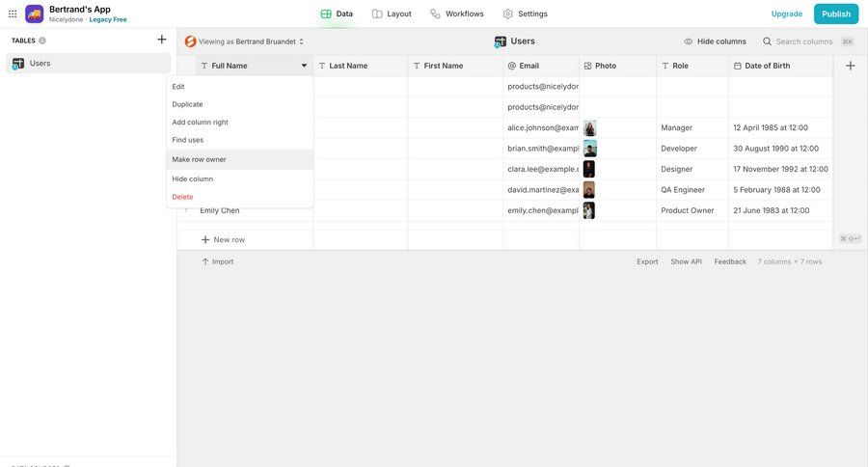Open the apps grid icon

(13, 14)
